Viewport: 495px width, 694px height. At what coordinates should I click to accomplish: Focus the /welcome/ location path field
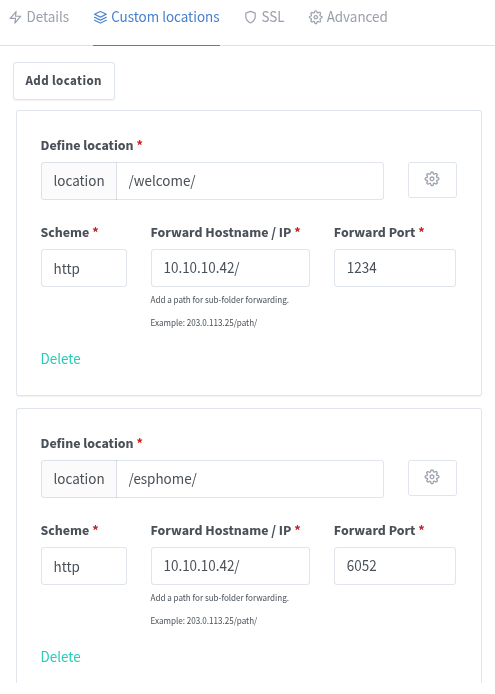click(250, 181)
